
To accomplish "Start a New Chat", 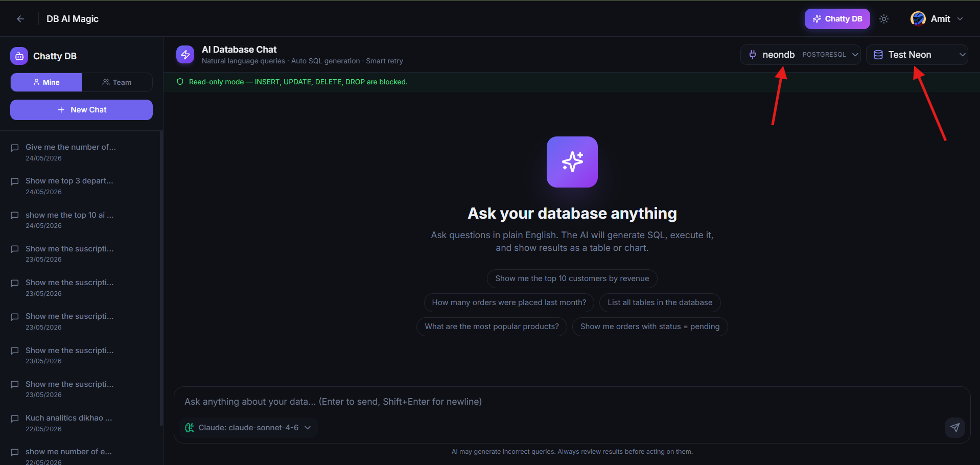I will point(81,110).
